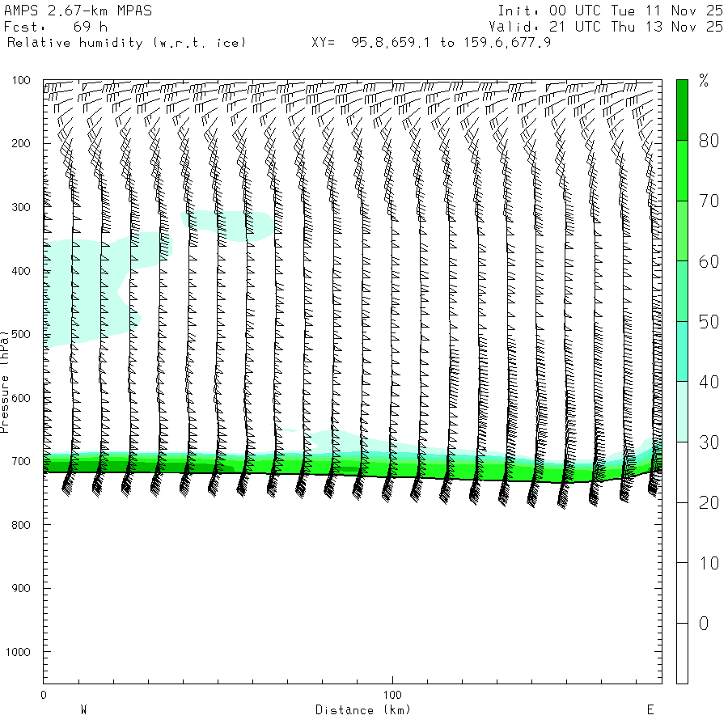Pick the 60–70 light green legend band
The width and height of the screenshot is (728, 728).
tap(682, 231)
